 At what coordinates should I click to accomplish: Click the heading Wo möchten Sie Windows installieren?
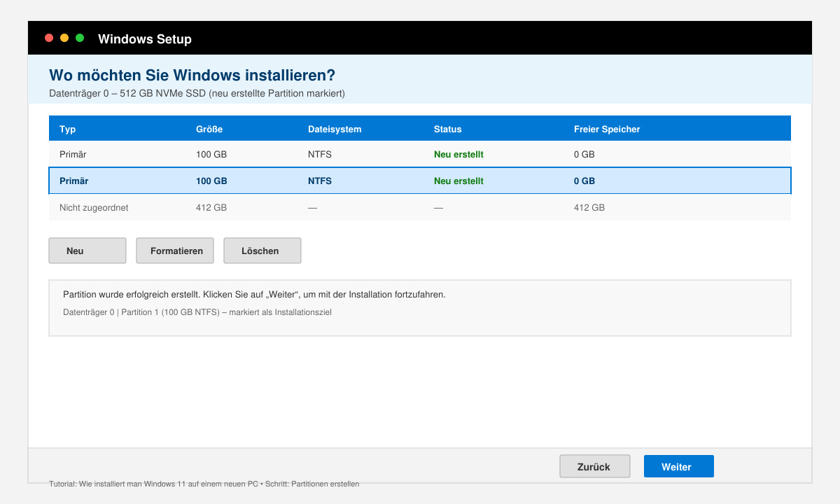pyautogui.click(x=192, y=75)
